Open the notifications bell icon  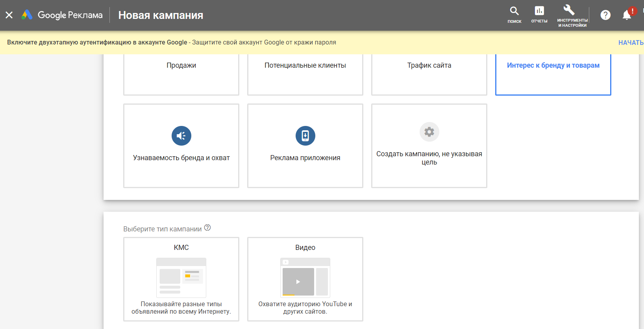click(x=627, y=15)
